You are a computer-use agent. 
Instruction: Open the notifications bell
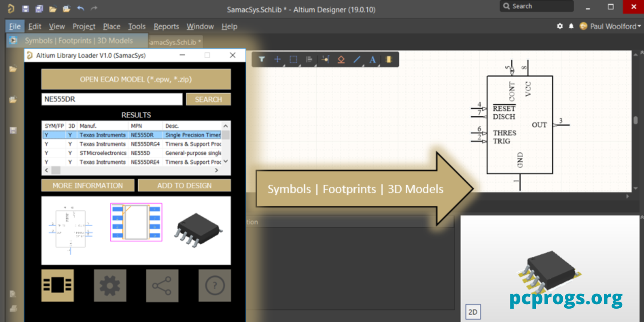tap(571, 26)
